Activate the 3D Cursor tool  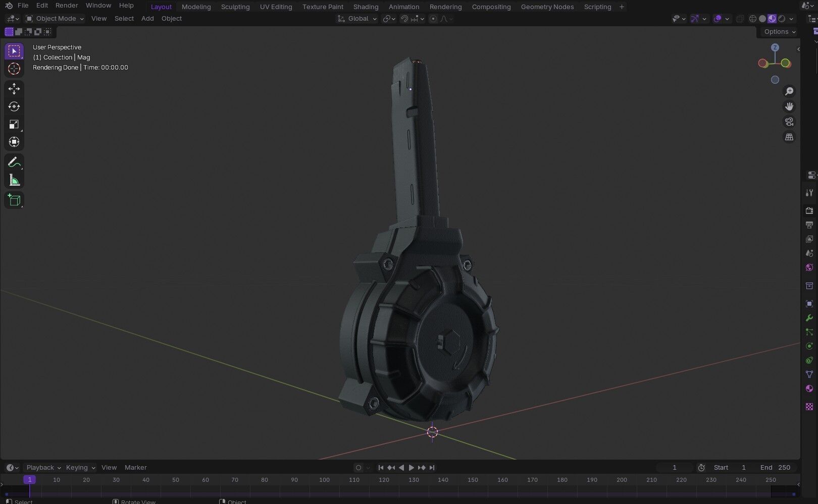point(14,69)
